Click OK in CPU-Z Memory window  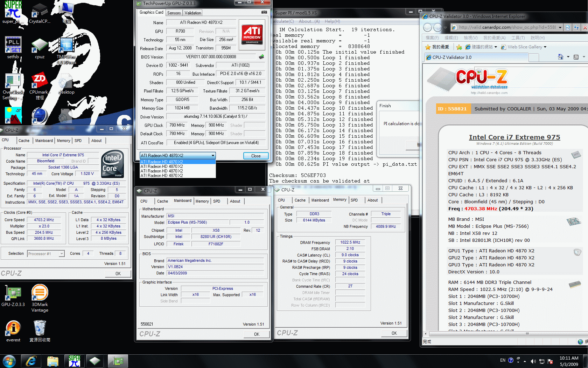click(394, 333)
